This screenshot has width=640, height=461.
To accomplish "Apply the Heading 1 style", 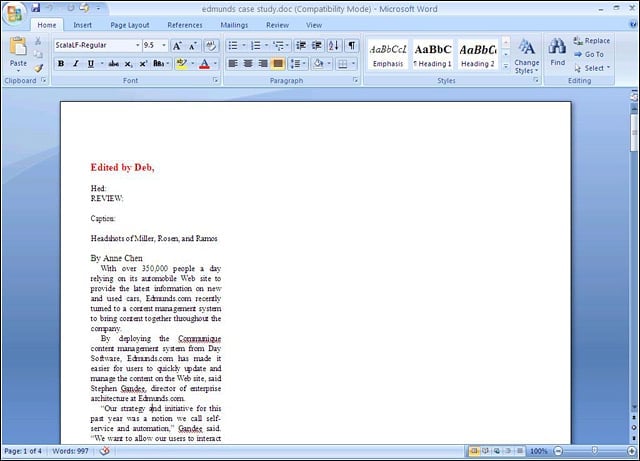I will pos(433,55).
